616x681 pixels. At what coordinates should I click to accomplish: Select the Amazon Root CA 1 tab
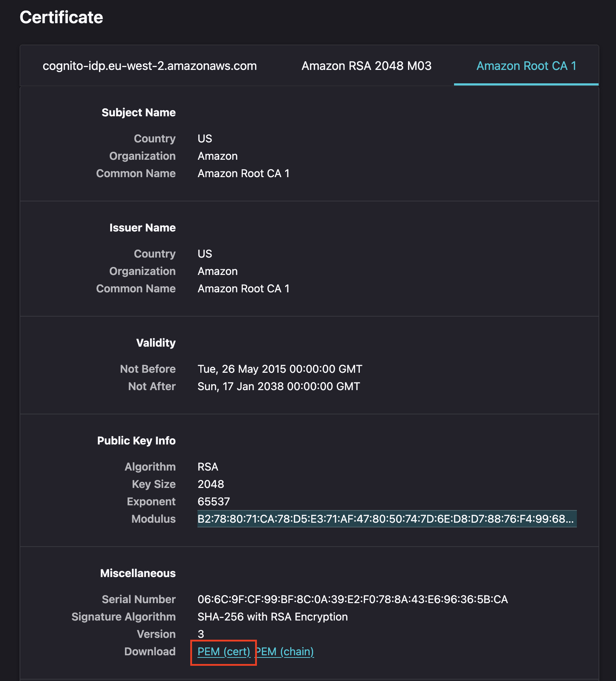(526, 66)
